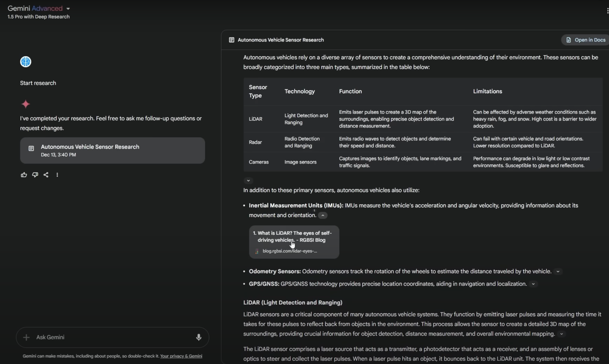Click the user profile avatar icon
Screen dimensions: 609x364
pos(26,62)
